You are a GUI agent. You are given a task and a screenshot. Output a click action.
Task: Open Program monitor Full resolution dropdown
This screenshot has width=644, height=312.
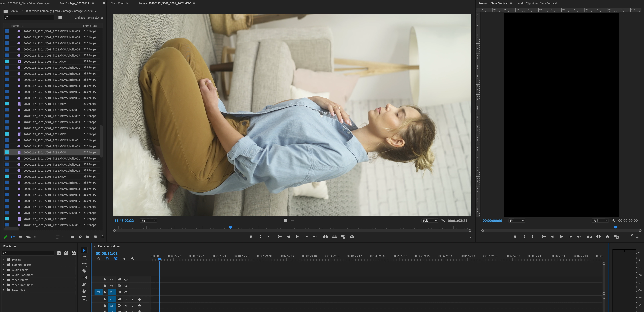pos(600,221)
